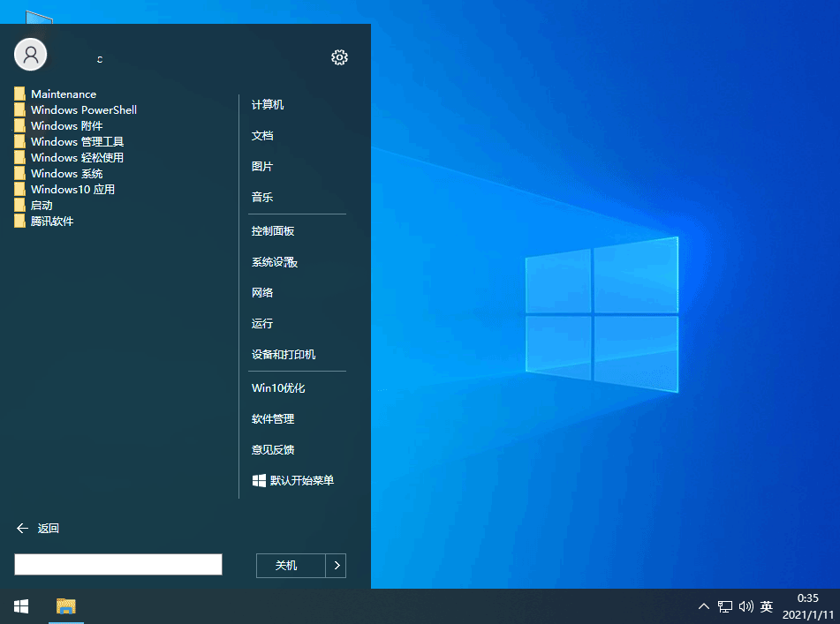Switch input method via 英 indicator
The image size is (840, 624).
point(767,606)
